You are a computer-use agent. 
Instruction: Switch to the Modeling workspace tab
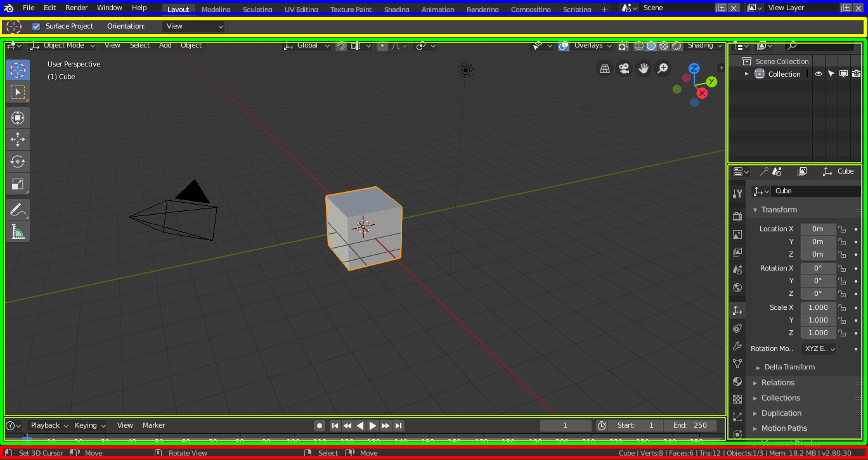pyautogui.click(x=216, y=10)
